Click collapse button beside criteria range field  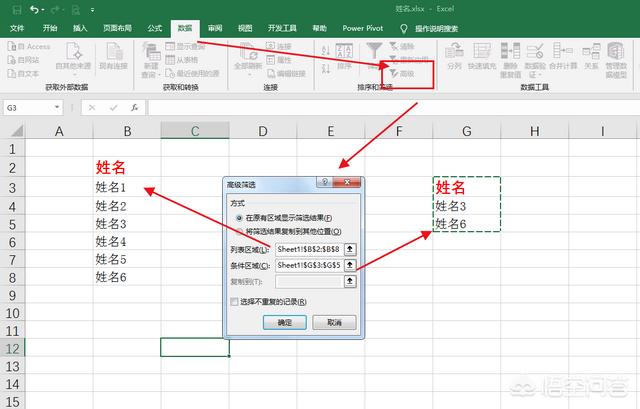(350, 265)
